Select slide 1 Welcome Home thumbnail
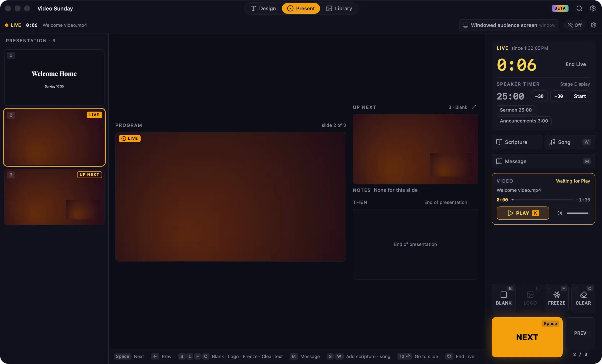This screenshot has height=364, width=602. (54, 77)
